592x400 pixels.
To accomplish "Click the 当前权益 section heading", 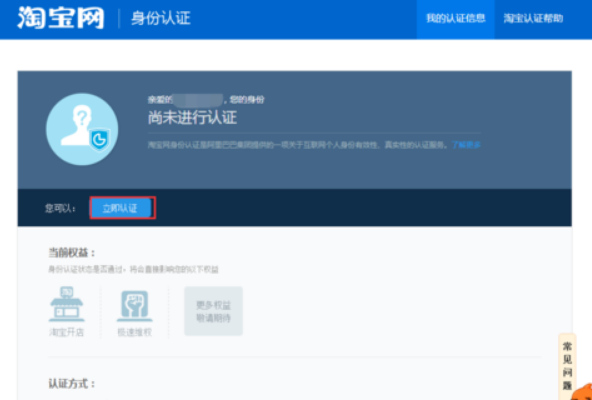I will point(72,253).
